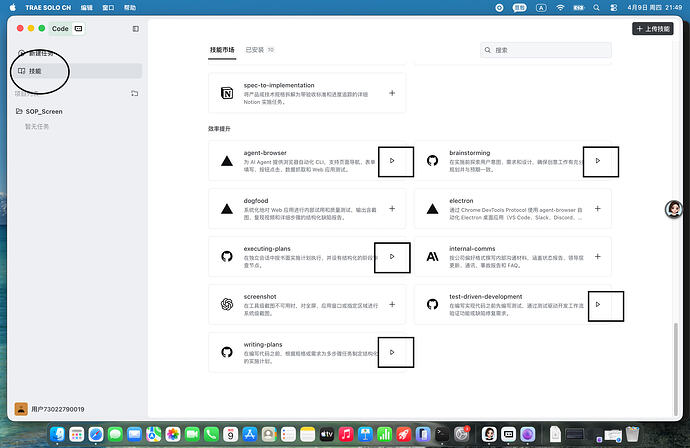
Task: Run the test-driven-development skill
Action: 598,305
